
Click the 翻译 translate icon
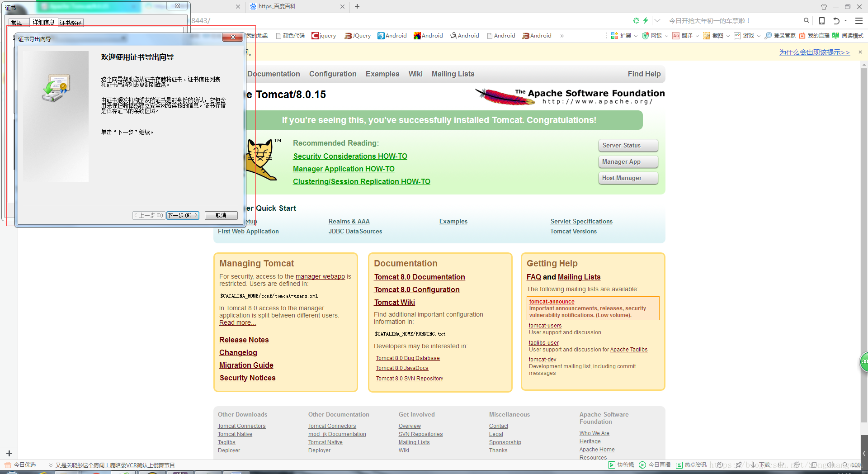(676, 36)
